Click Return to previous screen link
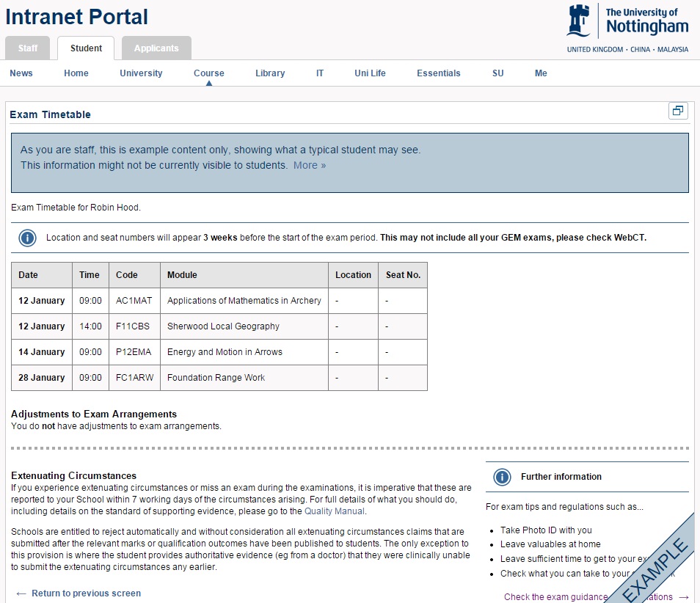 pyautogui.click(x=86, y=593)
